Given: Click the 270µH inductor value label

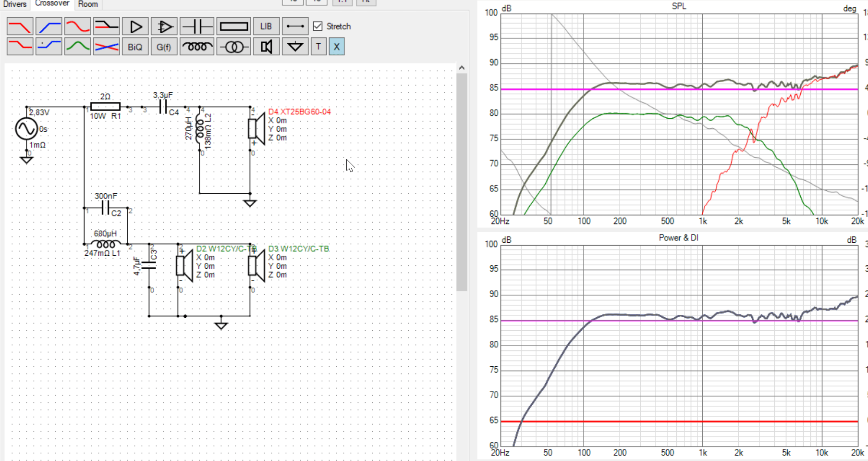Looking at the screenshot, I should [x=189, y=128].
